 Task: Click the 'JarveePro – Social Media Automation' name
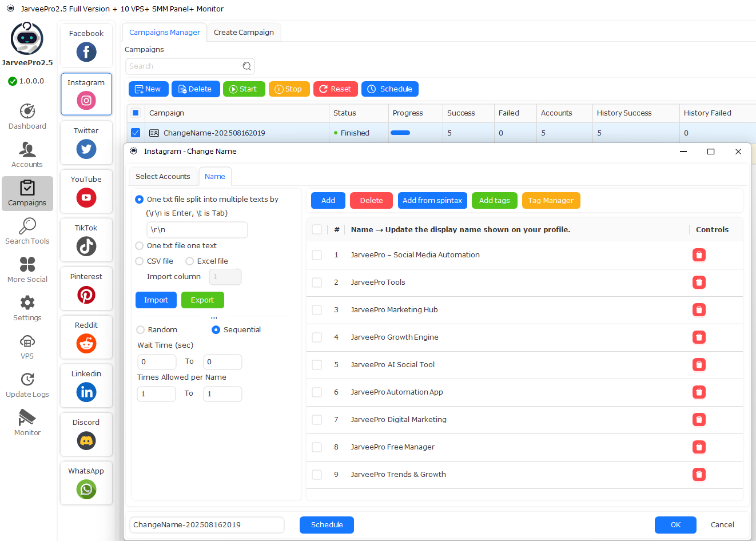click(x=415, y=255)
